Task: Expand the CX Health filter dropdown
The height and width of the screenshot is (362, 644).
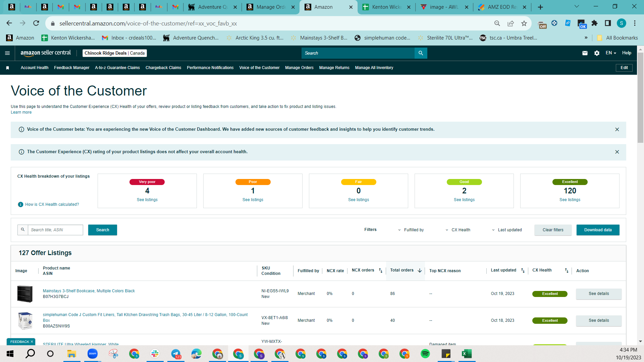Action: (458, 230)
